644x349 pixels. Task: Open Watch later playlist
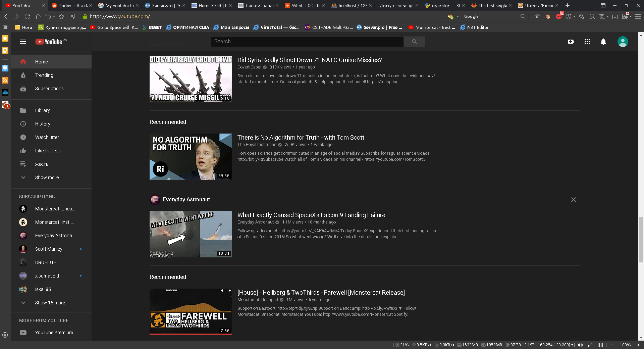[x=51, y=137]
